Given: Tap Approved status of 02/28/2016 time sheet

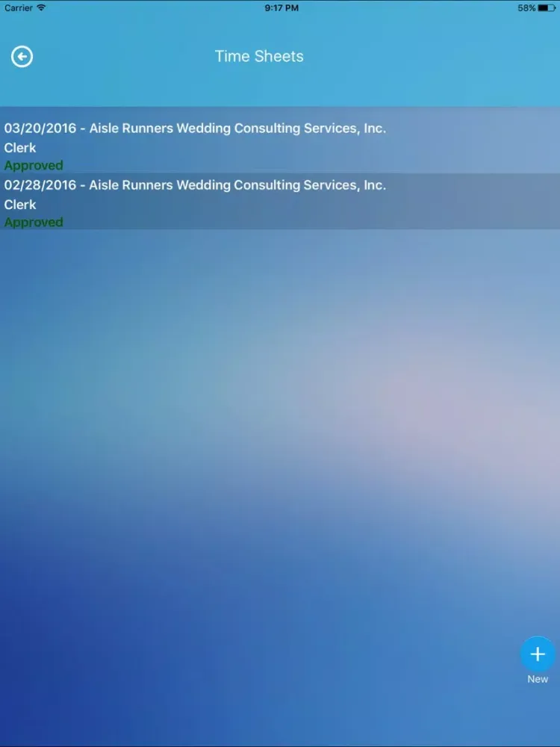Looking at the screenshot, I should (x=34, y=222).
